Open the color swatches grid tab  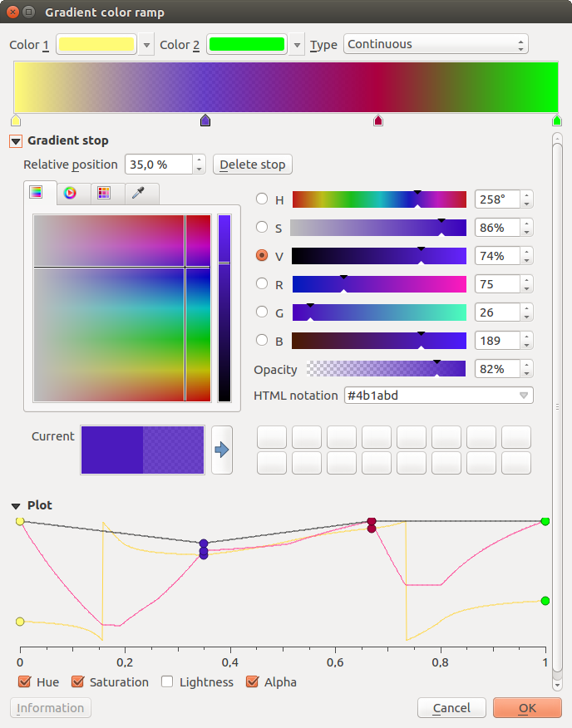point(105,193)
